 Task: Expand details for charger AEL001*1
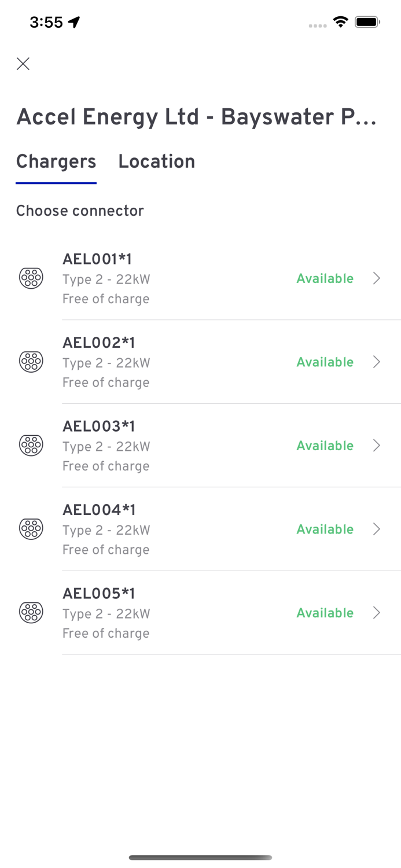coord(377,278)
